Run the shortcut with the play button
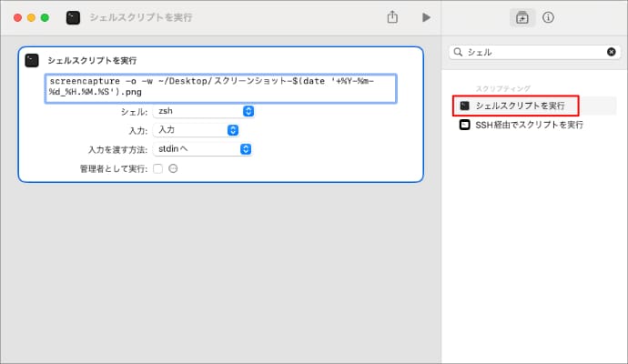This screenshot has height=364, width=628. coord(425,17)
